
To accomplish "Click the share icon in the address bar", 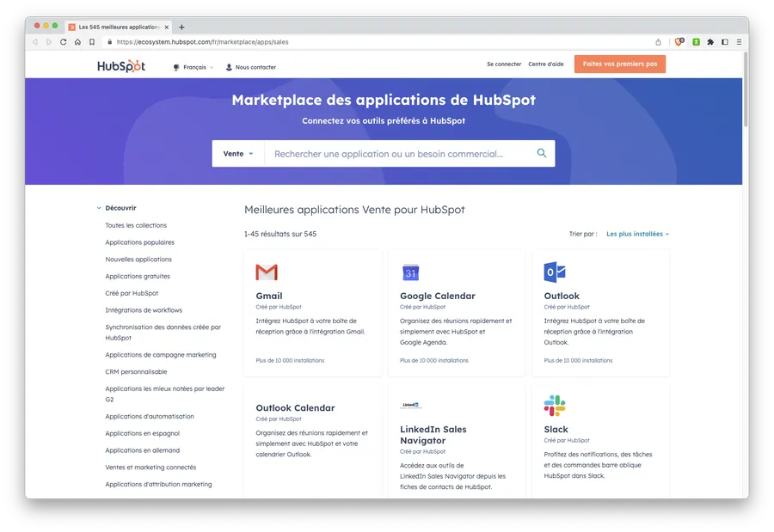I will point(658,42).
